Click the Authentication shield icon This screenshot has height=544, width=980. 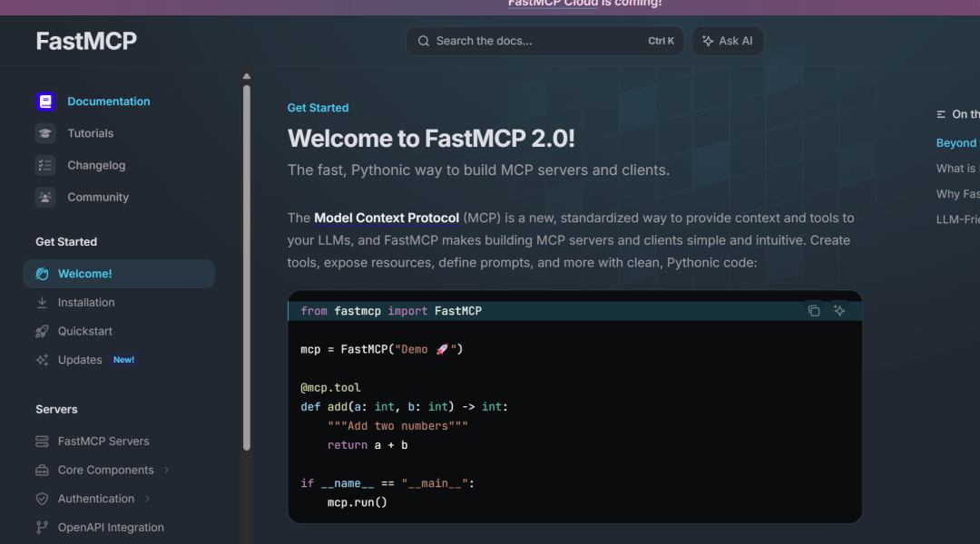(x=42, y=499)
